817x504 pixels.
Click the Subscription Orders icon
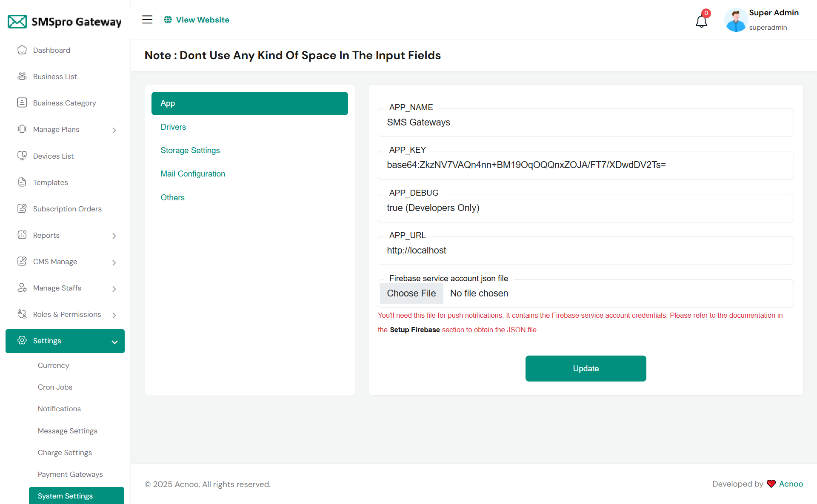coord(22,208)
